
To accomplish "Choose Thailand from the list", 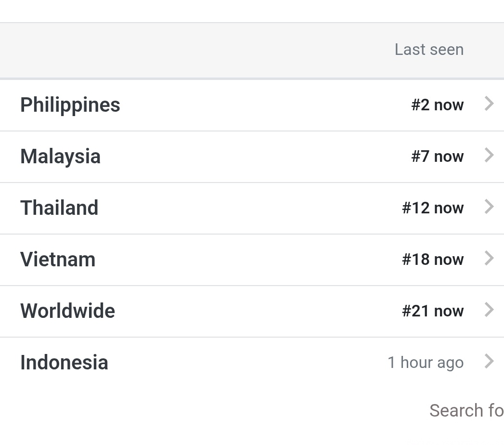I will (59, 208).
